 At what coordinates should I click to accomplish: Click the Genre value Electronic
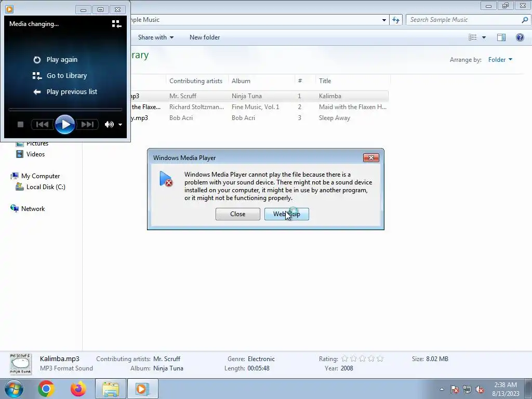pyautogui.click(x=261, y=359)
